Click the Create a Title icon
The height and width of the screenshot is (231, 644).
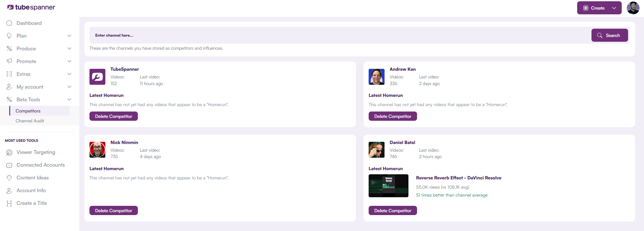point(9,203)
